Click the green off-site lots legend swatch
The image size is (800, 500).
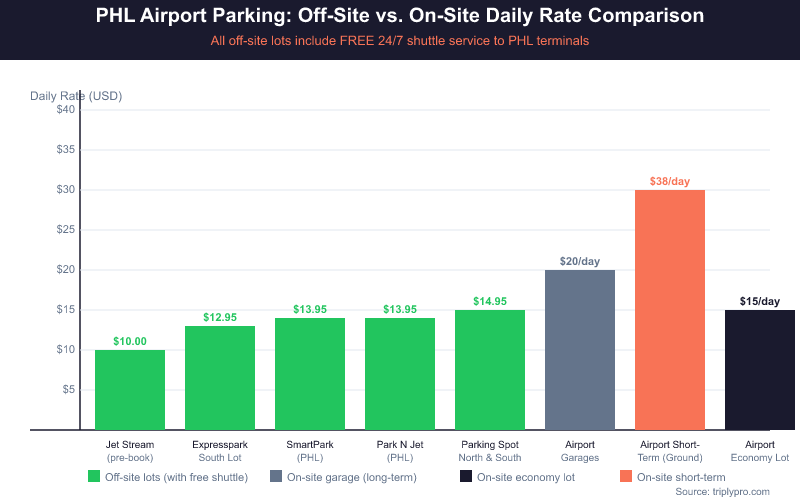(94, 477)
